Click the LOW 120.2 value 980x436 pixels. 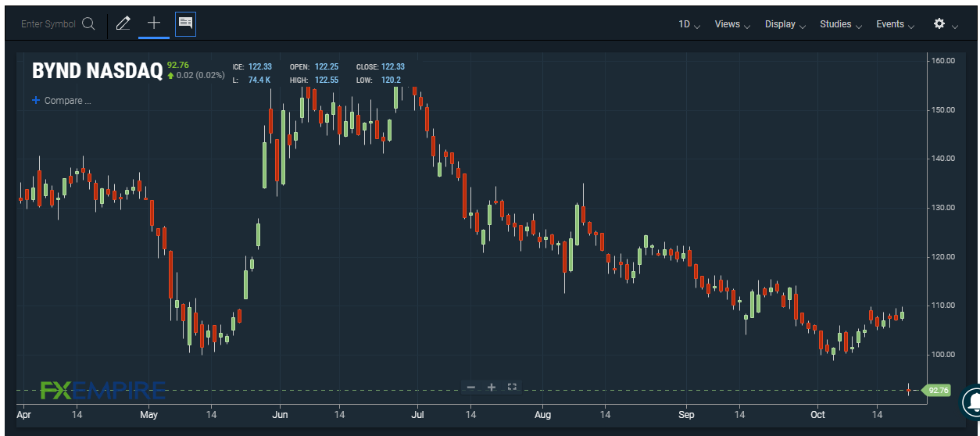coord(391,80)
